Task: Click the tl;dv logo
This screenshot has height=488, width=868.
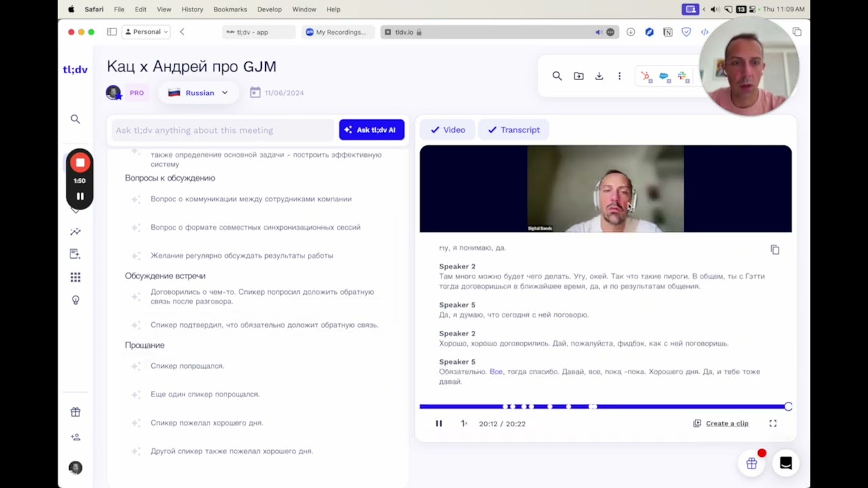Action: click(x=75, y=70)
